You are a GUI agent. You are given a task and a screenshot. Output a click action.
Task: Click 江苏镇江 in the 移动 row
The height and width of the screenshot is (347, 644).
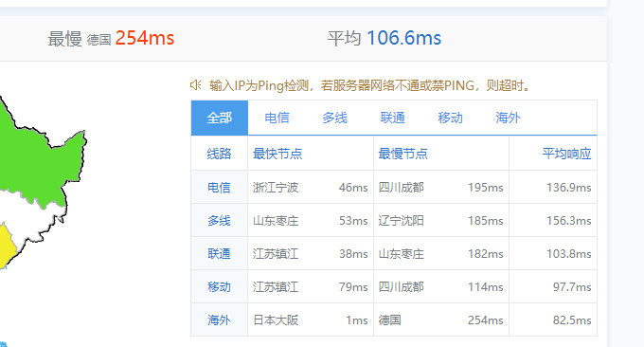point(276,287)
